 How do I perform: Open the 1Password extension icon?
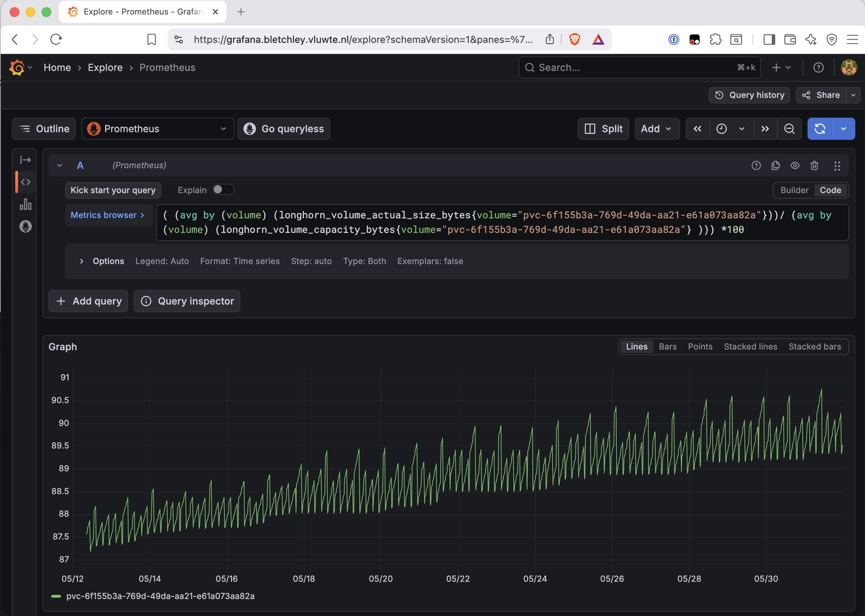point(674,39)
